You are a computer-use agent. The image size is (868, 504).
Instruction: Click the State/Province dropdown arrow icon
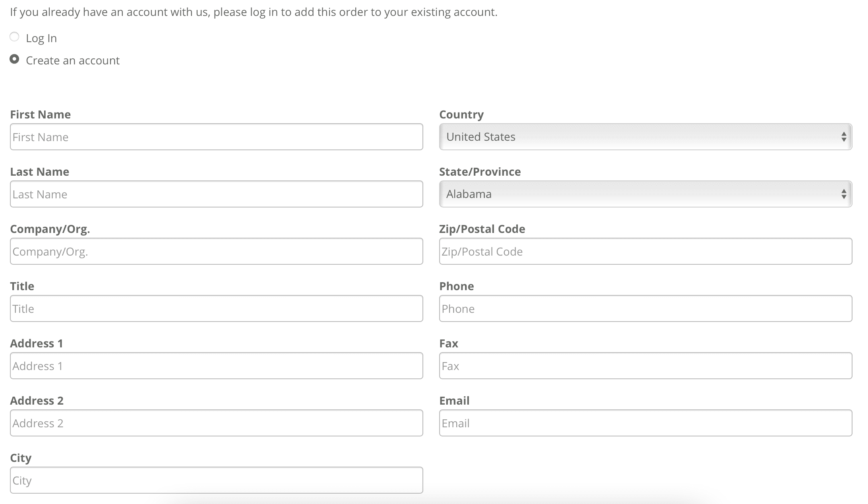[843, 194]
